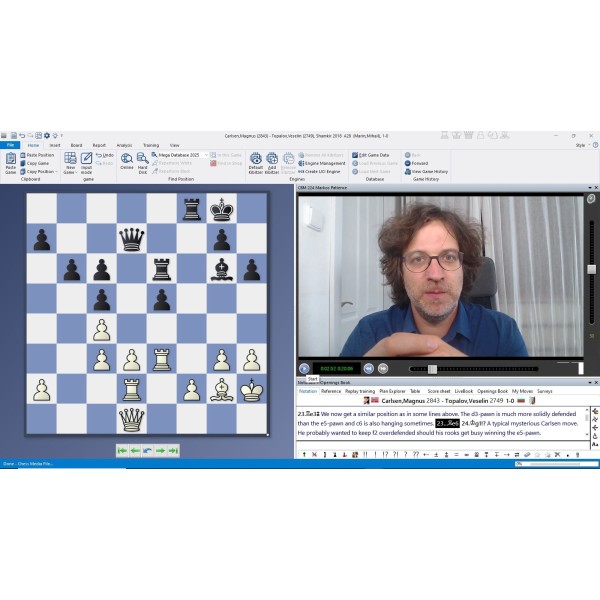
Task: Start video playback with the play button
Action: point(304,368)
